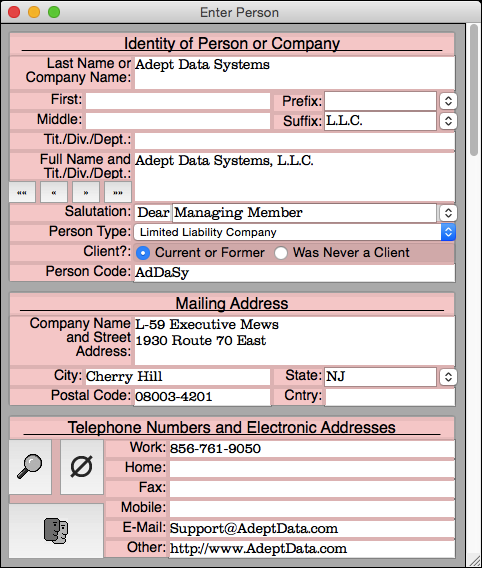This screenshot has height=568, width=482.
Task: Click the State field containing NJ
Action: pyautogui.click(x=380, y=377)
